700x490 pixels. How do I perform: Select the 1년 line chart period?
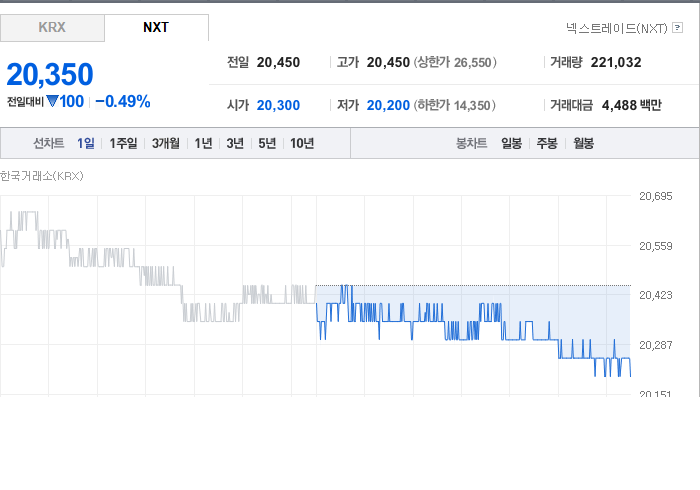point(203,143)
